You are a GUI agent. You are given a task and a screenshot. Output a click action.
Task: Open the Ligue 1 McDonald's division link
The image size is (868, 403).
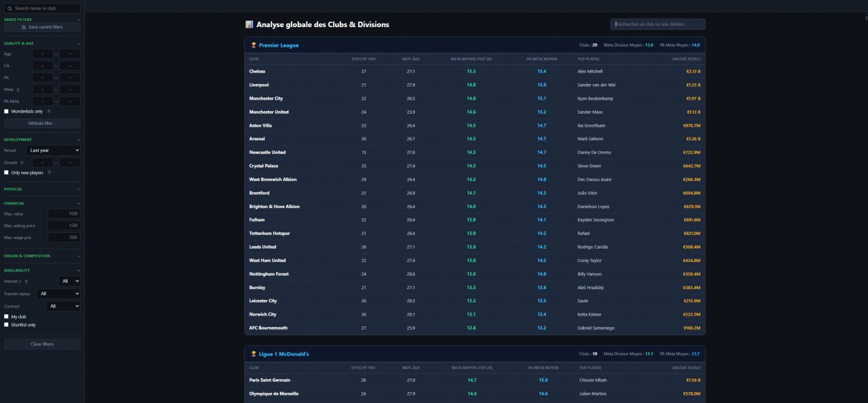point(284,354)
